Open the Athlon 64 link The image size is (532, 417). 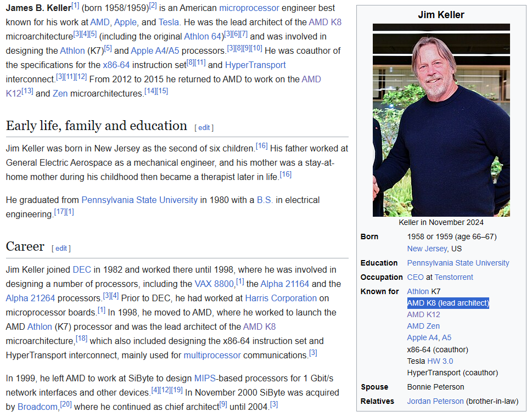click(203, 36)
